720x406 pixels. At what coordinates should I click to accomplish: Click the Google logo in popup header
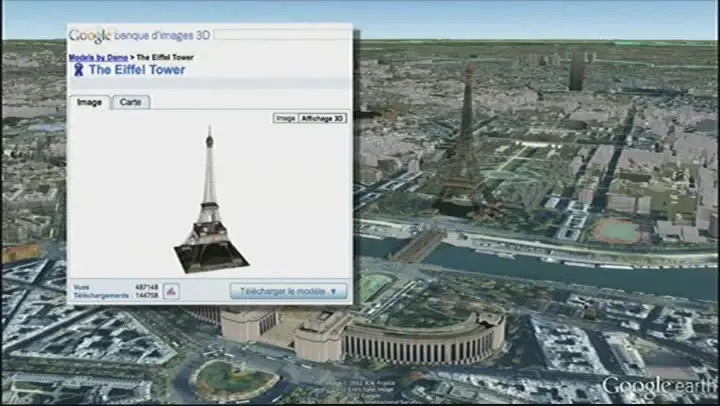click(x=90, y=35)
